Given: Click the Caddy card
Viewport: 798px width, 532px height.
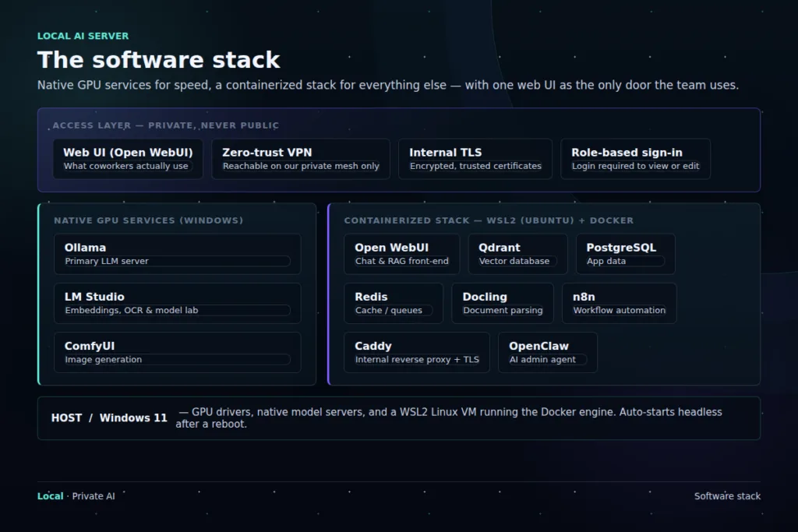Looking at the screenshot, I should click(x=417, y=353).
